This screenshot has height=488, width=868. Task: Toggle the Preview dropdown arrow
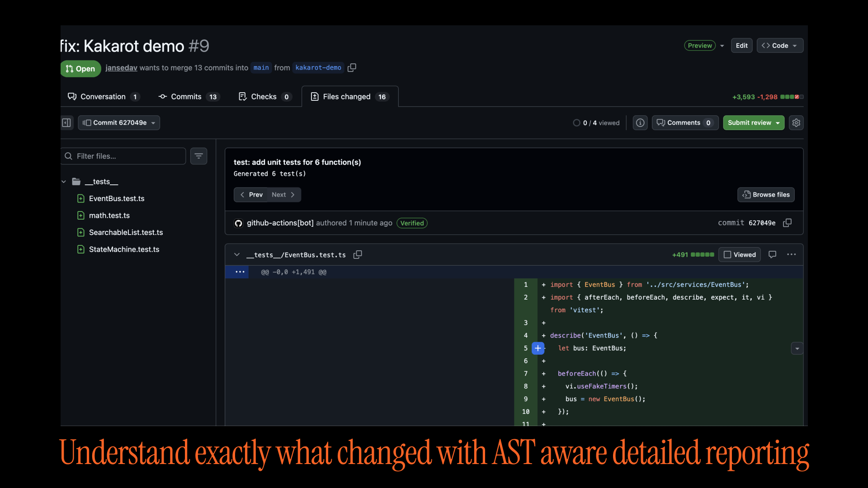coord(722,46)
